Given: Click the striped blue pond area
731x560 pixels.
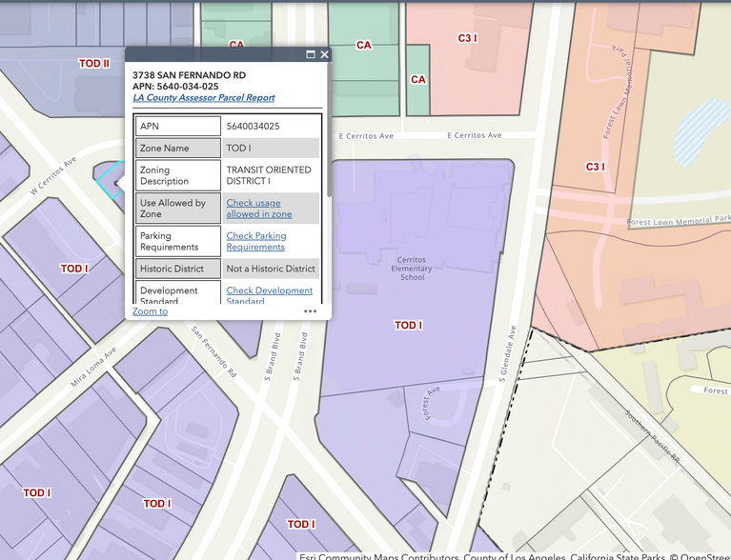Looking at the screenshot, I should point(699,131).
